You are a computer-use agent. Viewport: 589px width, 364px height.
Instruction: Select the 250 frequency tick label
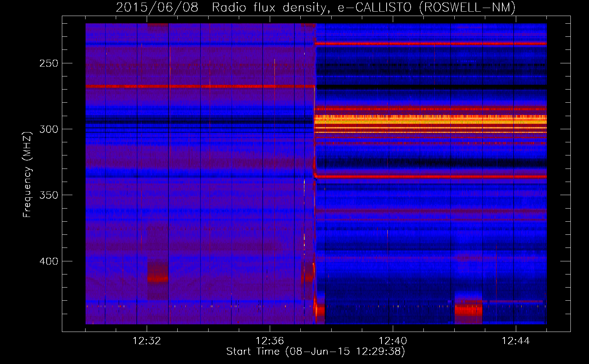pos(49,63)
